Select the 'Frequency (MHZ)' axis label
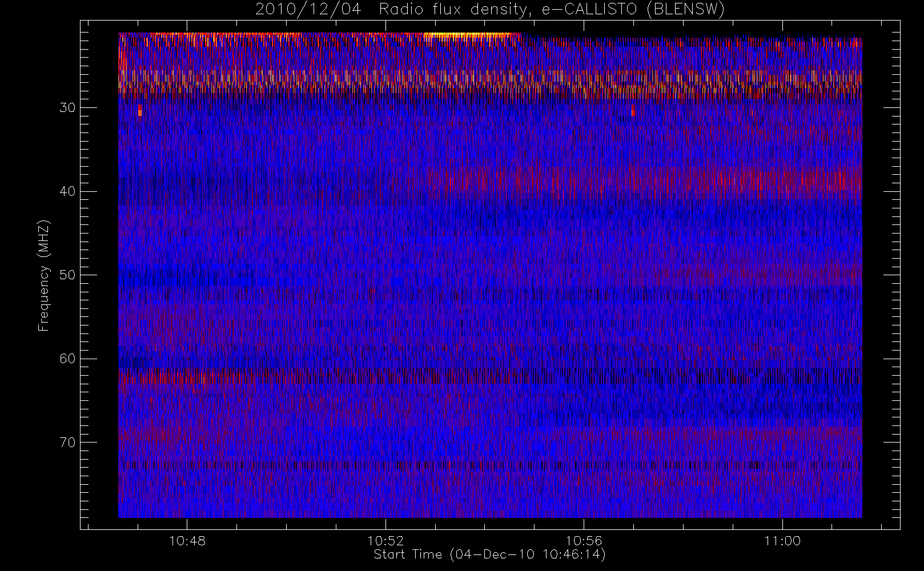Image resolution: width=924 pixels, height=571 pixels. [43, 275]
